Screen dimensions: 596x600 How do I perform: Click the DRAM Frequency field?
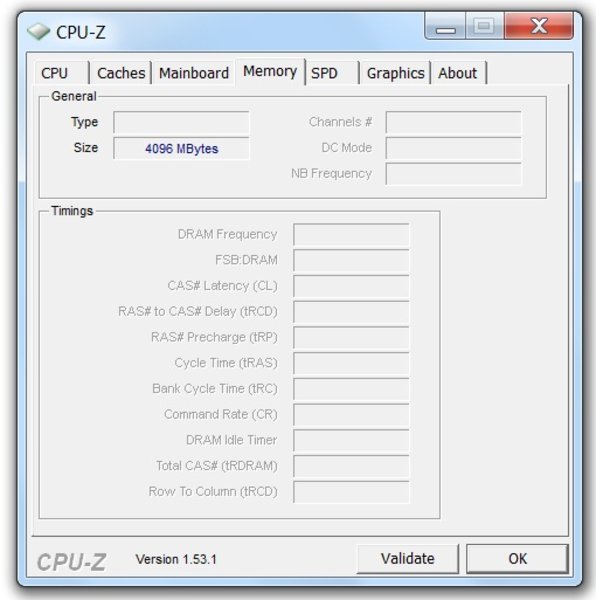click(351, 234)
